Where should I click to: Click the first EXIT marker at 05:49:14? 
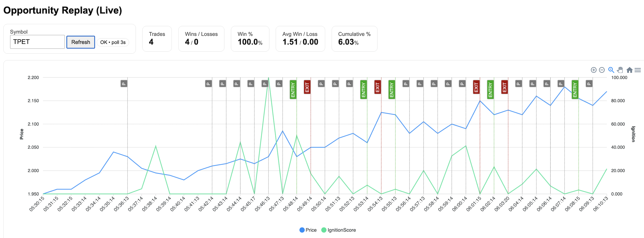[x=307, y=87]
